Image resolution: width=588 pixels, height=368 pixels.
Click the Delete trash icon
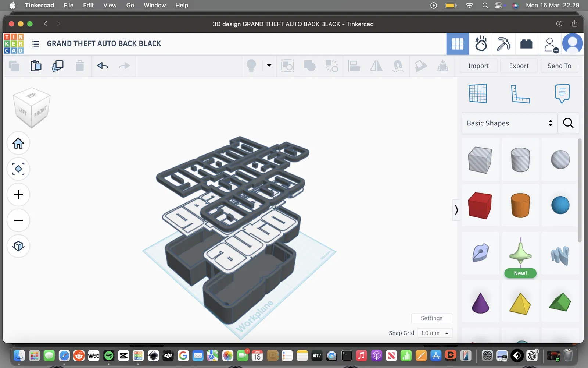coord(80,66)
